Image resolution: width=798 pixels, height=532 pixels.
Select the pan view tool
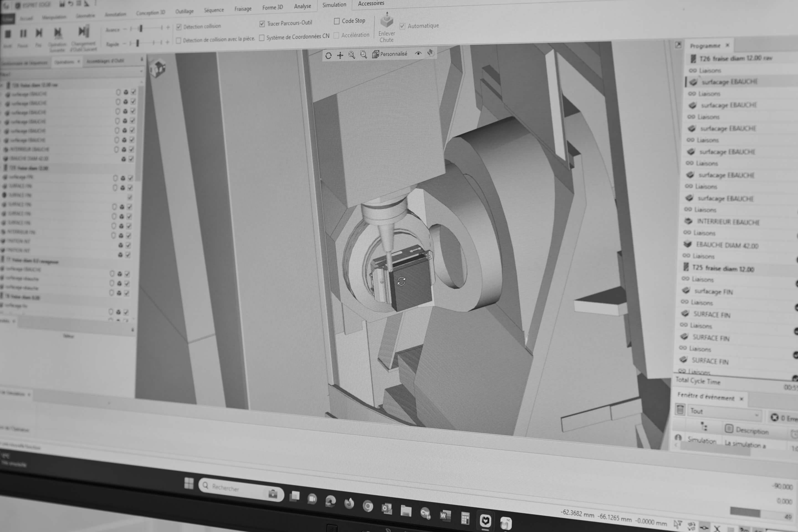[340, 55]
